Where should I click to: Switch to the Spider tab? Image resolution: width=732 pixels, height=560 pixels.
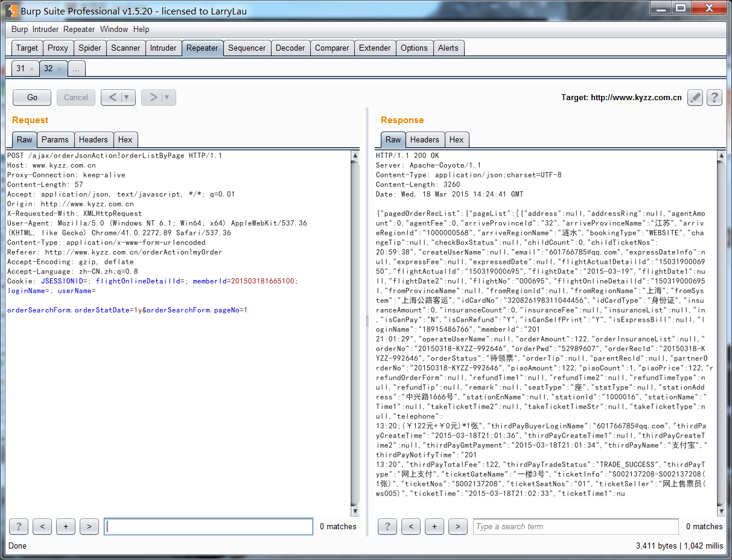[x=90, y=48]
